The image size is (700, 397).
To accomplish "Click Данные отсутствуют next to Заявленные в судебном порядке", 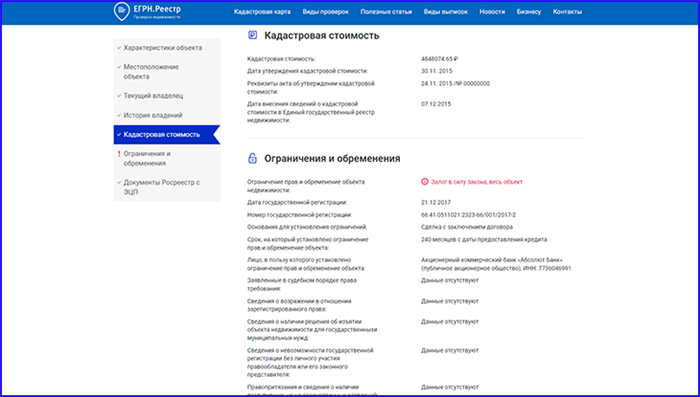I will point(450,280).
